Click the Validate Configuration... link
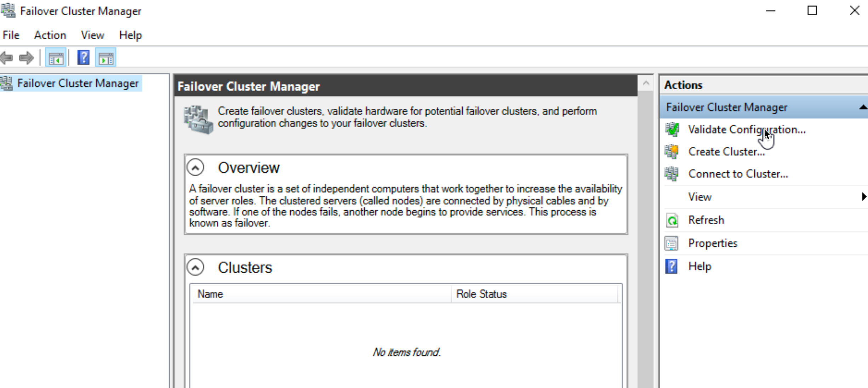Image resolution: width=868 pixels, height=388 pixels. 747,130
